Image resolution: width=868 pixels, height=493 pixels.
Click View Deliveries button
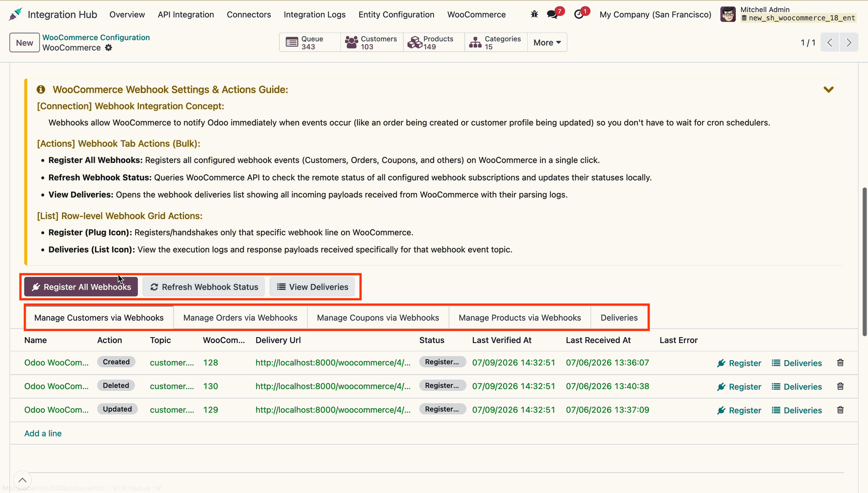pos(312,287)
